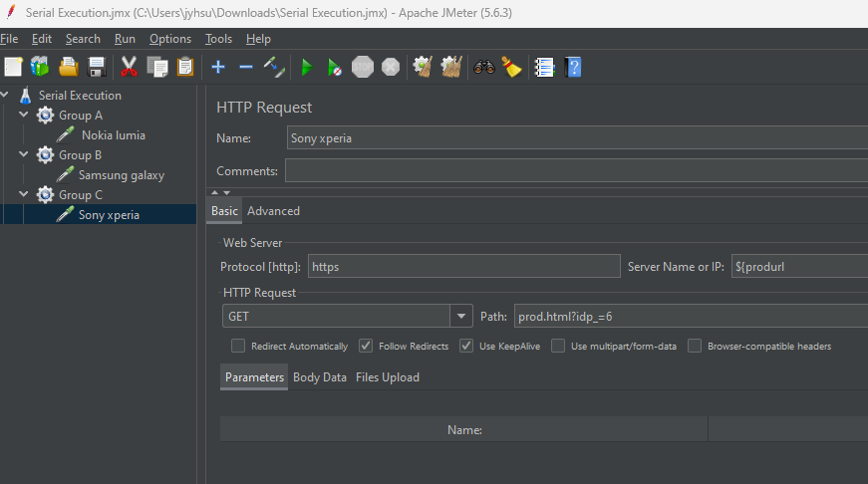Click the New test plan icon

13,67
